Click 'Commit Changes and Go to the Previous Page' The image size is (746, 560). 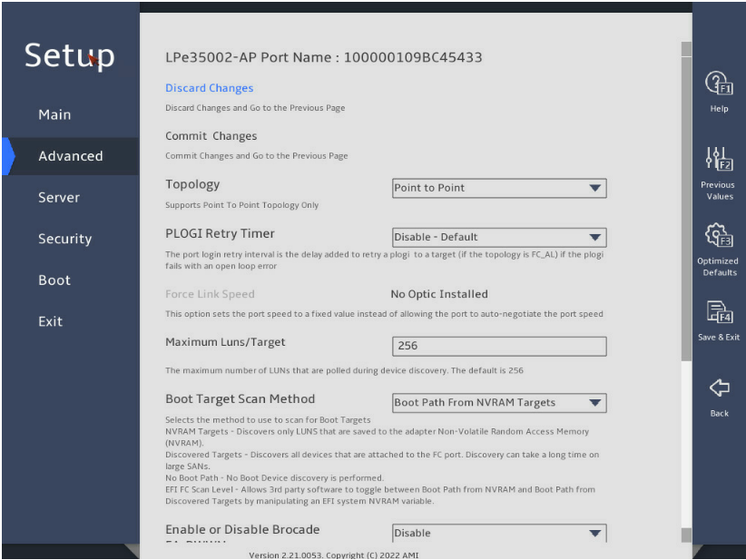(257, 156)
